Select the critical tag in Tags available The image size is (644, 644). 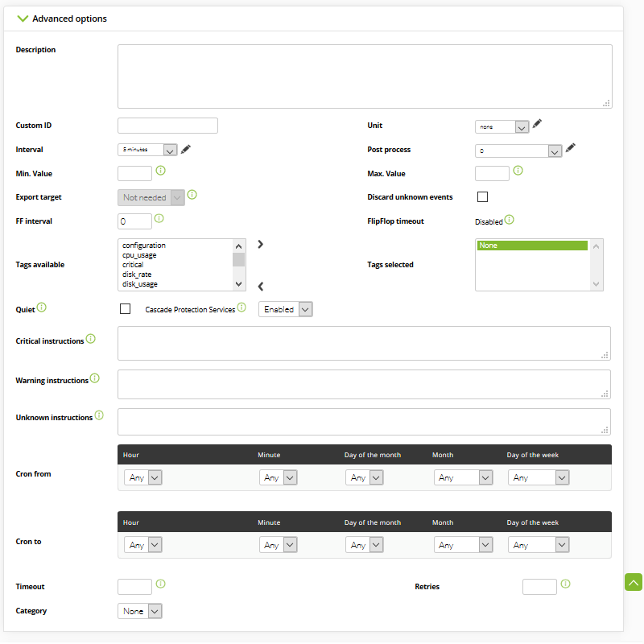tap(133, 265)
